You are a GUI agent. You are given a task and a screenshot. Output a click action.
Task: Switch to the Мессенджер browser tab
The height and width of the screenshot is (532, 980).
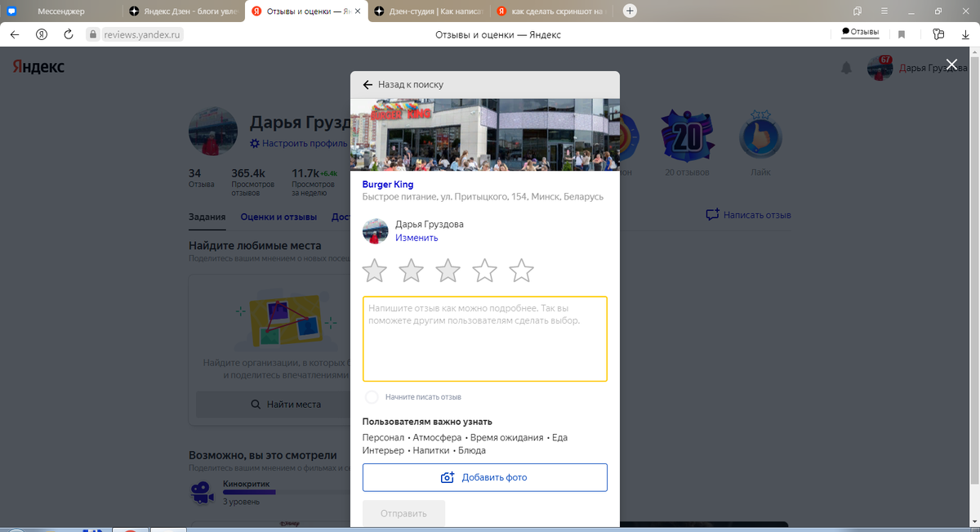coord(61,11)
